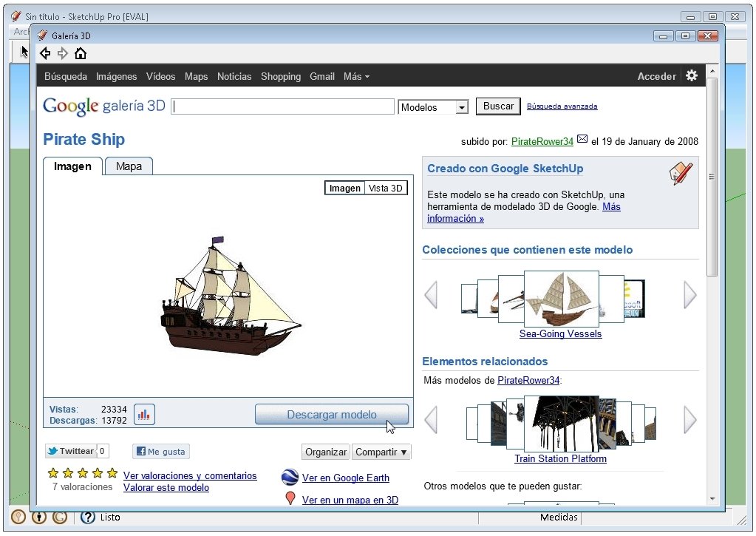
Task: Click the SketchUp logo in Creado con panel
Action: click(x=681, y=173)
